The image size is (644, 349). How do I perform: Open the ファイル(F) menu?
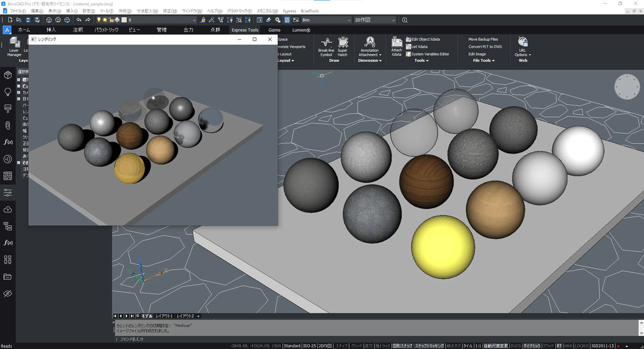tap(18, 11)
